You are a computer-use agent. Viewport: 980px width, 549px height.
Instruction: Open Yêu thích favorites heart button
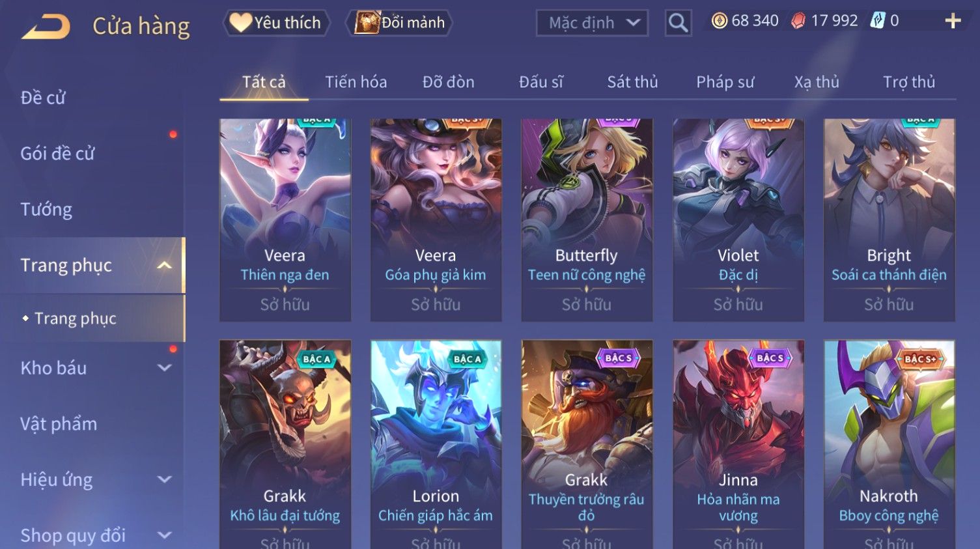click(x=276, y=23)
